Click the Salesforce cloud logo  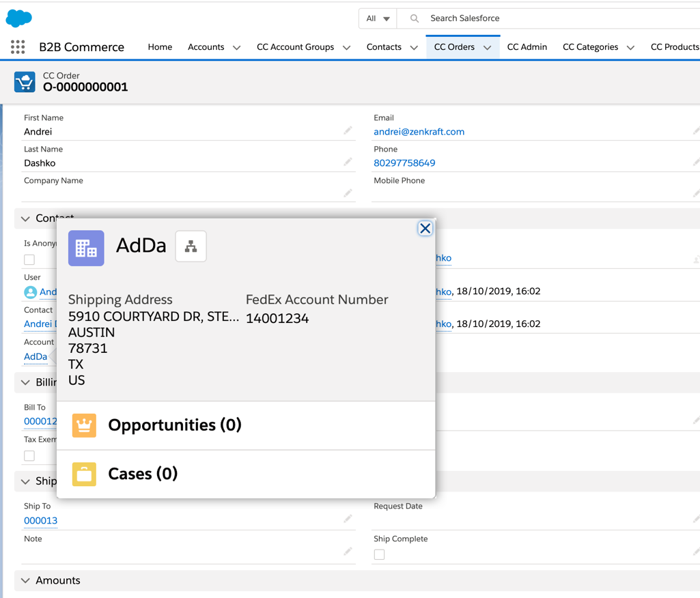click(18, 18)
